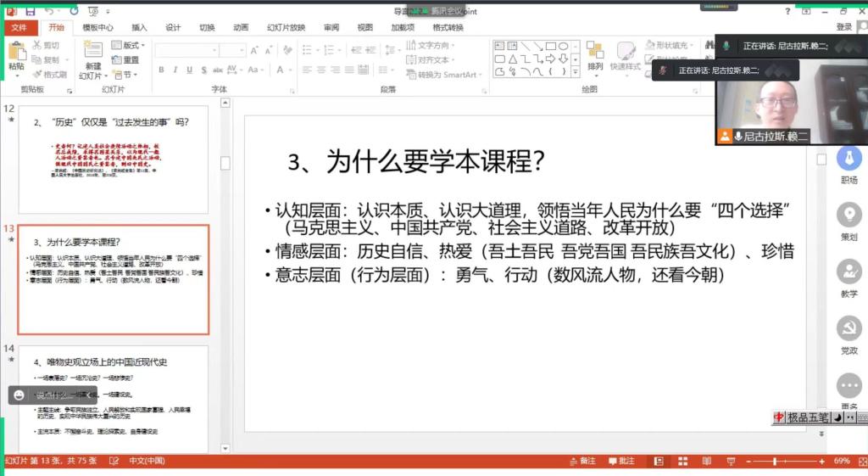Toggle italic text formatting
Image resolution: width=868 pixels, height=476 pixels.
tap(175, 70)
